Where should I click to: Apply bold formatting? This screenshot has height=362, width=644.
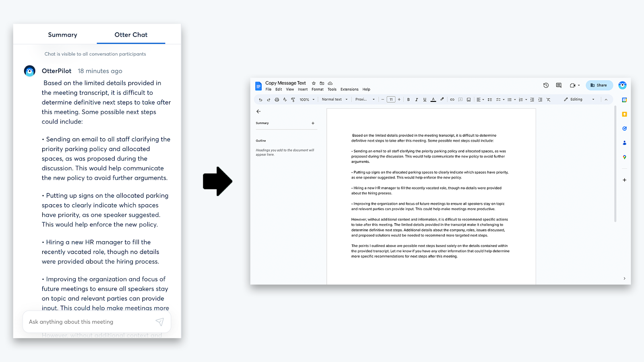[x=408, y=99]
